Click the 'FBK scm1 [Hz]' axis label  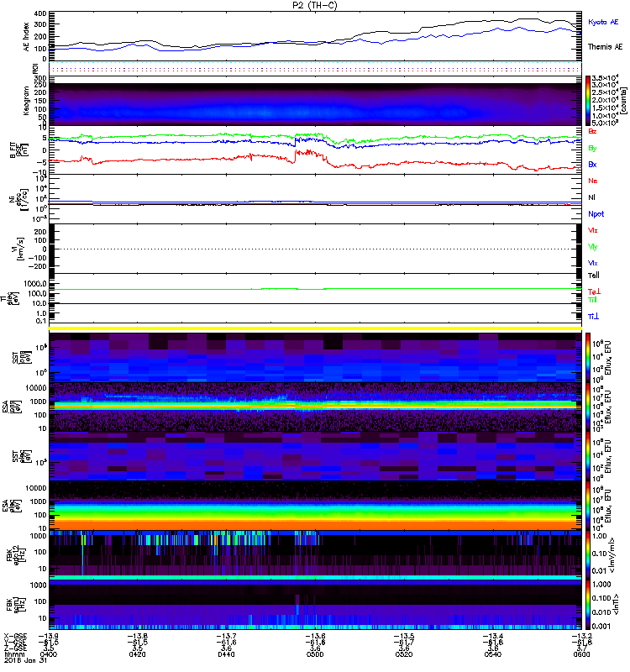[17, 604]
